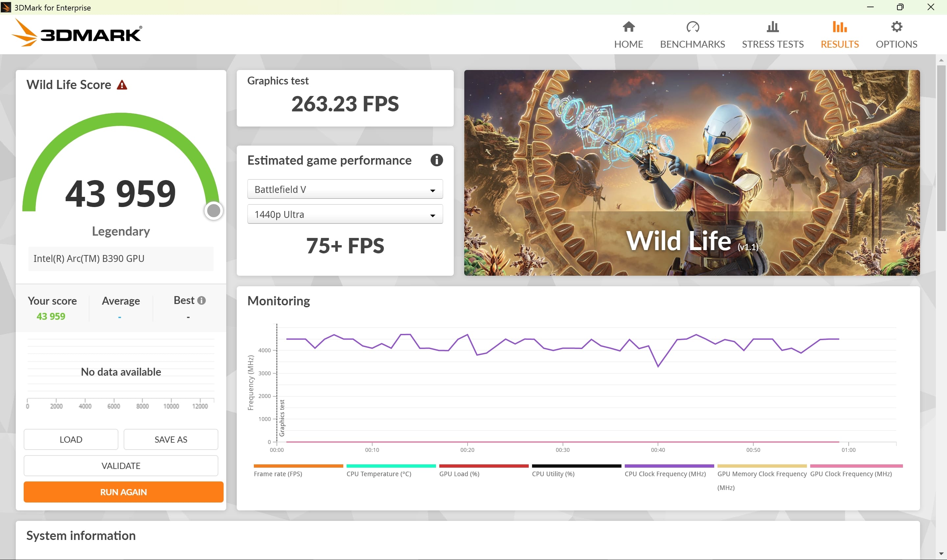Toggle the CPU Temperature legend series

click(x=378, y=474)
